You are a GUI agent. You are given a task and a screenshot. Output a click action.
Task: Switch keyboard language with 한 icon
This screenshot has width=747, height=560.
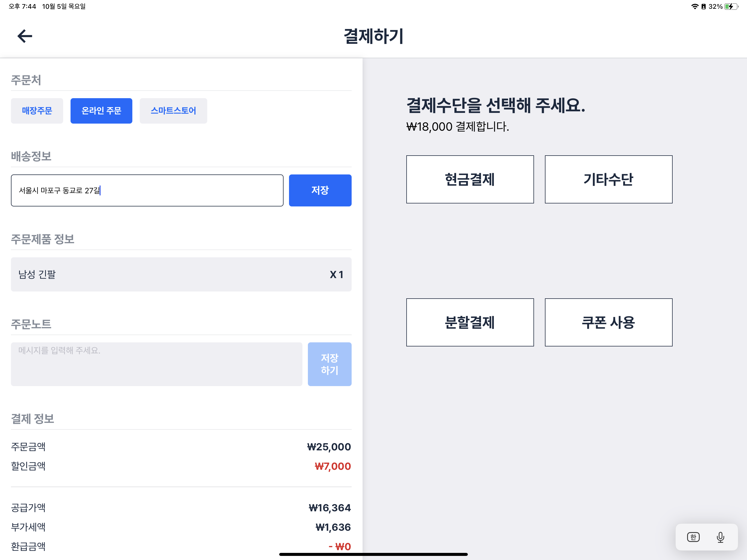[693, 537]
